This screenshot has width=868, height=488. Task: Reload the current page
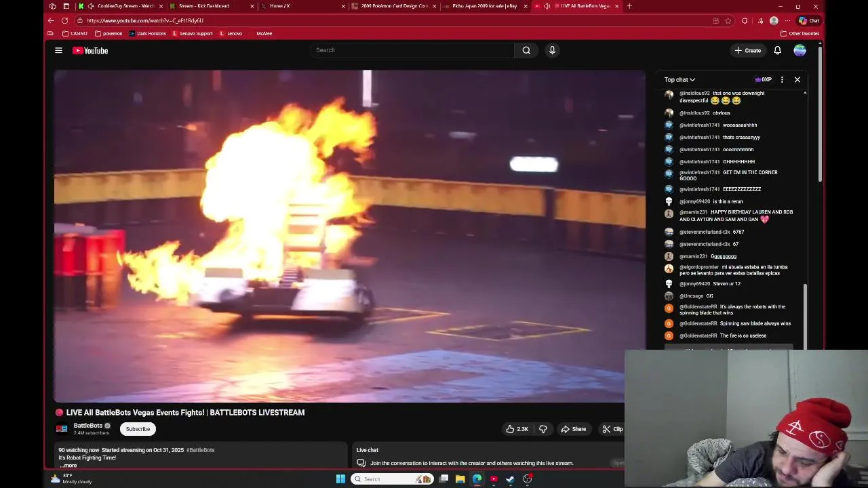(65, 20)
